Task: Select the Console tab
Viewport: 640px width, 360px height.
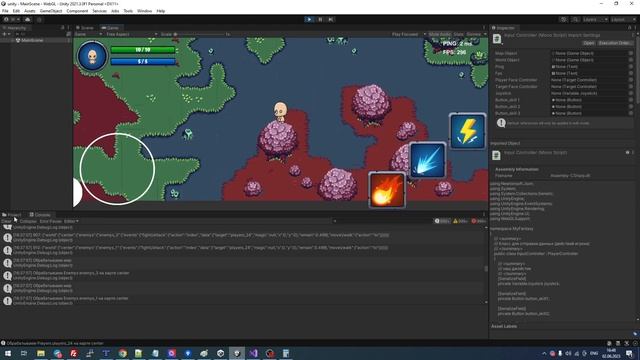Action: tap(40, 215)
